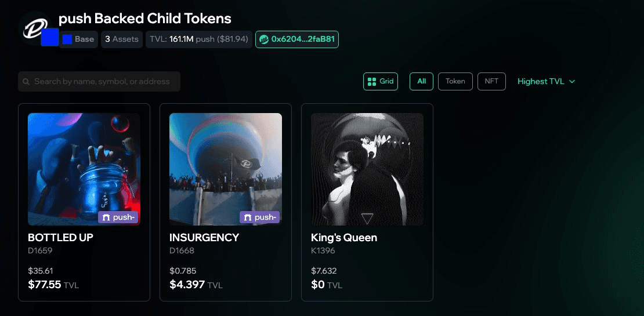This screenshot has height=316, width=644.
Task: Click the magnifier icon in search bar
Action: tap(26, 82)
